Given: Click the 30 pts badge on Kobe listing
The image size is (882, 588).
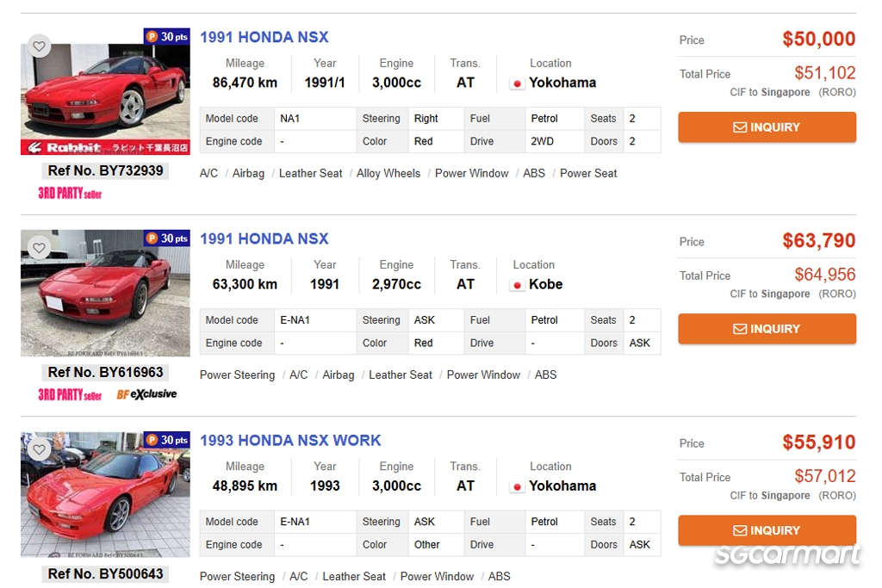Looking at the screenshot, I should [167, 238].
